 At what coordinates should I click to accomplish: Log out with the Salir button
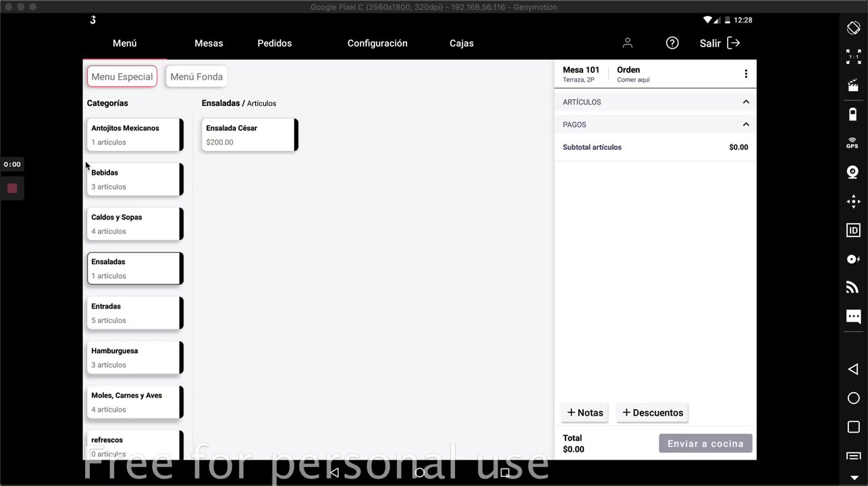[720, 43]
